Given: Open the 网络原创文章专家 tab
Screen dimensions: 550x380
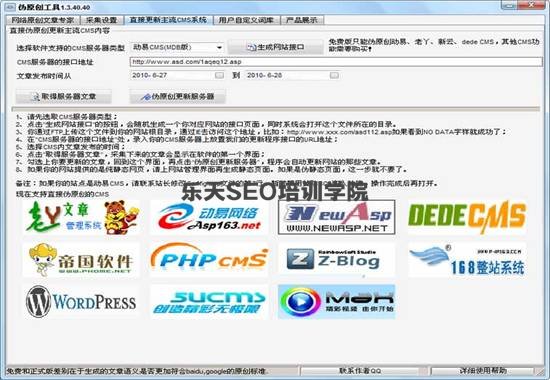Looking at the screenshot, I should 42,20.
